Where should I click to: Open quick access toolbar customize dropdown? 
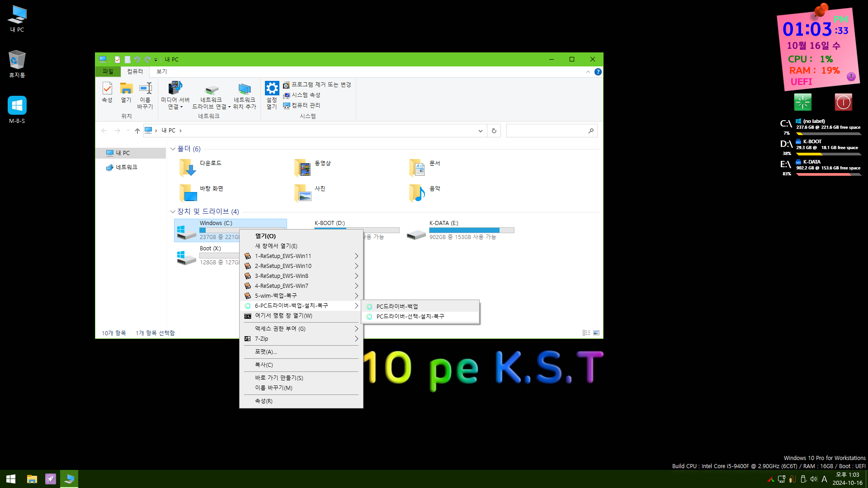[x=156, y=60]
